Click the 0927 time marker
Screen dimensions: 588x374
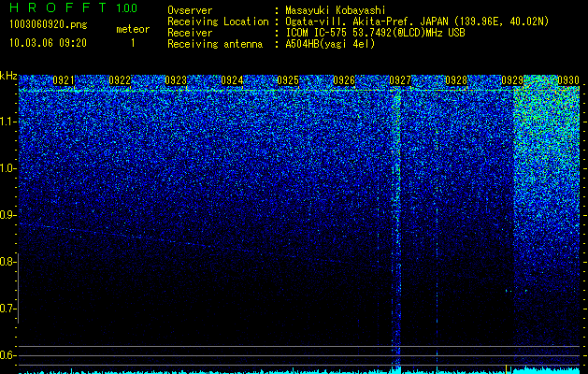point(400,79)
